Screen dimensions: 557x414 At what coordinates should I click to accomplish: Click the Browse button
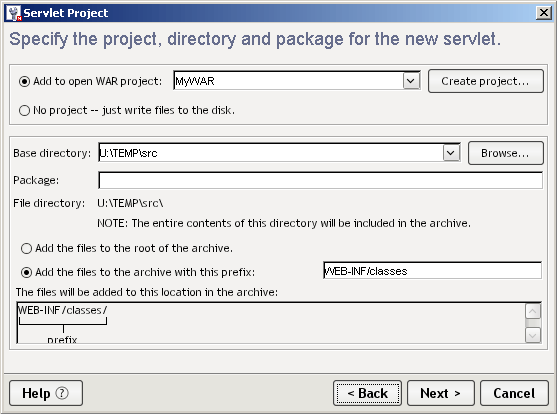point(505,153)
